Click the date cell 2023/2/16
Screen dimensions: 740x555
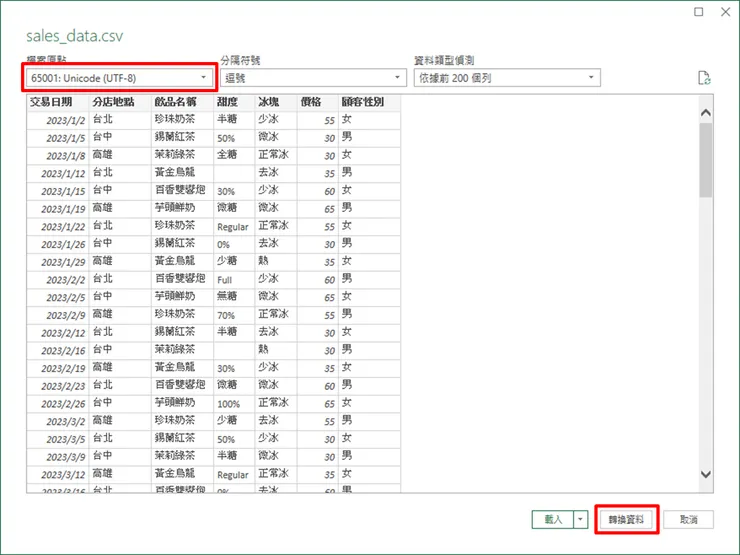coord(58,351)
